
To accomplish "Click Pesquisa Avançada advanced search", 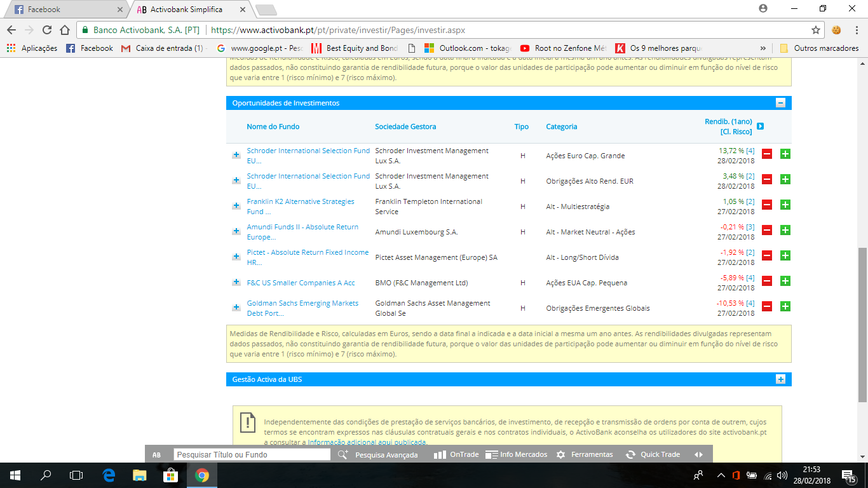I will 379,454.
